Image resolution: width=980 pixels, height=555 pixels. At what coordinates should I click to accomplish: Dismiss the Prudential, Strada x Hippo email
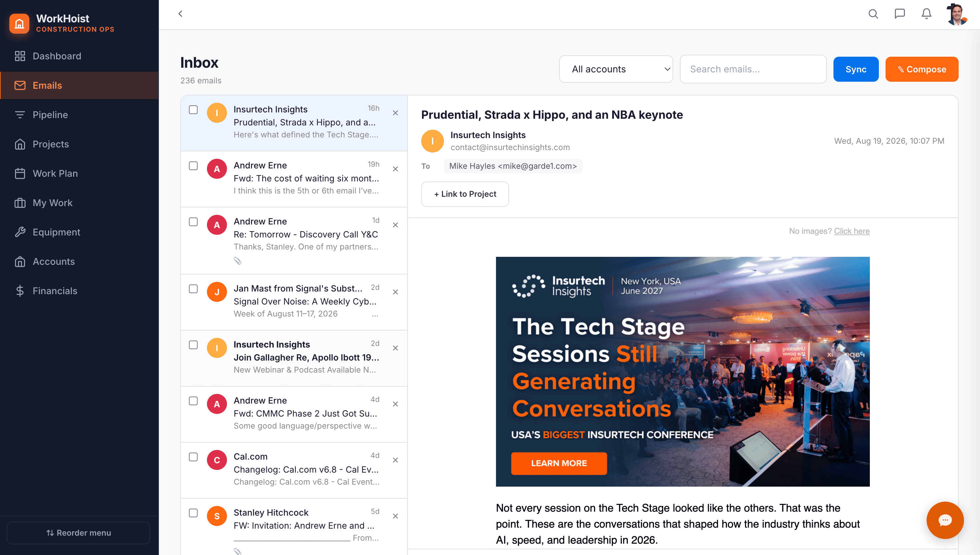395,113
